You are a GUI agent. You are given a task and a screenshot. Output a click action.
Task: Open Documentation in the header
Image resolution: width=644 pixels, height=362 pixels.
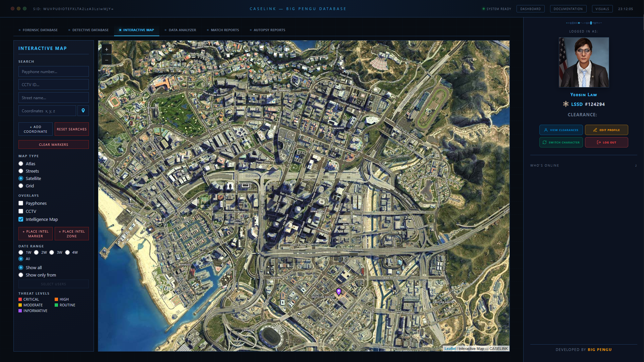click(568, 9)
